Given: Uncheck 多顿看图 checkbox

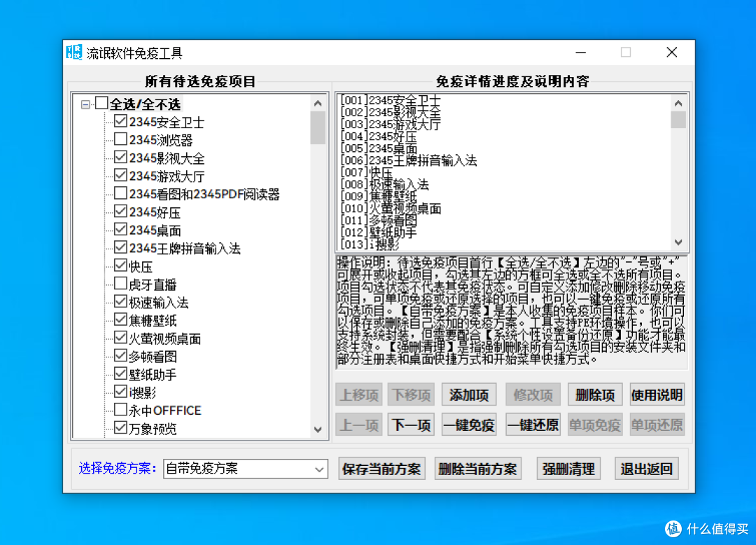Looking at the screenshot, I should click(120, 355).
